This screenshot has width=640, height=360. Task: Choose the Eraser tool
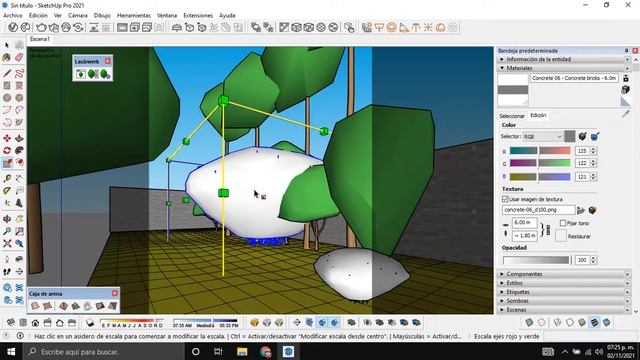pos(19,58)
